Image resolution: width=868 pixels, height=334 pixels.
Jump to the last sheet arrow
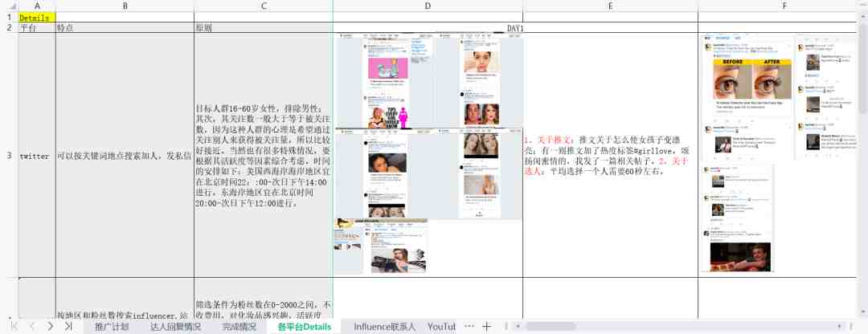tap(68, 326)
